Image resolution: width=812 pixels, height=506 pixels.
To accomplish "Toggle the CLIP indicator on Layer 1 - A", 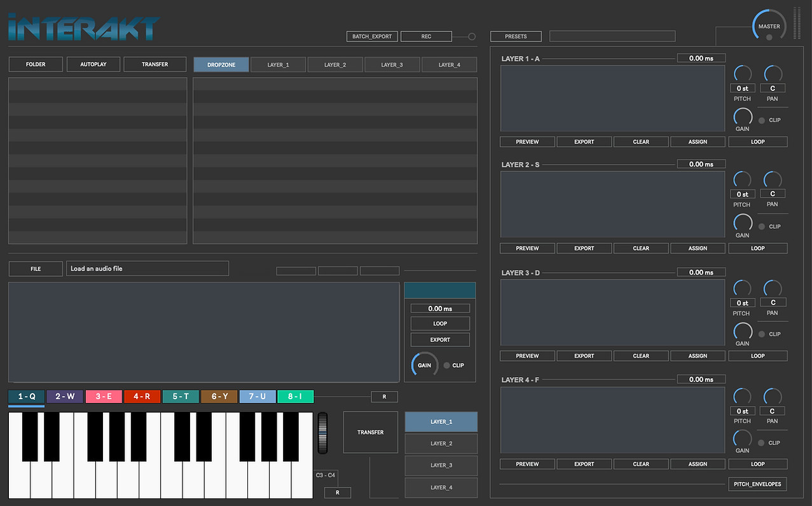I will coord(762,120).
